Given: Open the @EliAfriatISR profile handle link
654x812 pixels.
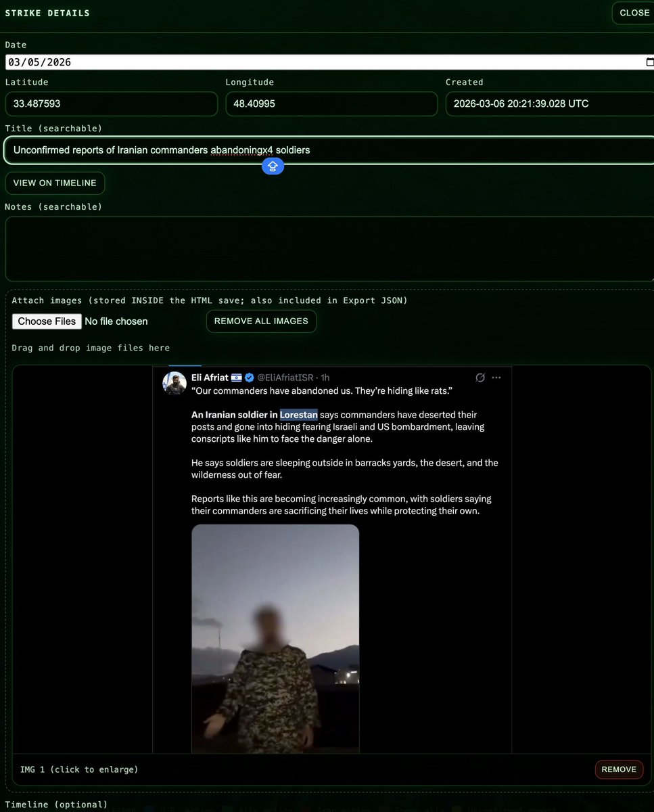Looking at the screenshot, I should 286,378.
